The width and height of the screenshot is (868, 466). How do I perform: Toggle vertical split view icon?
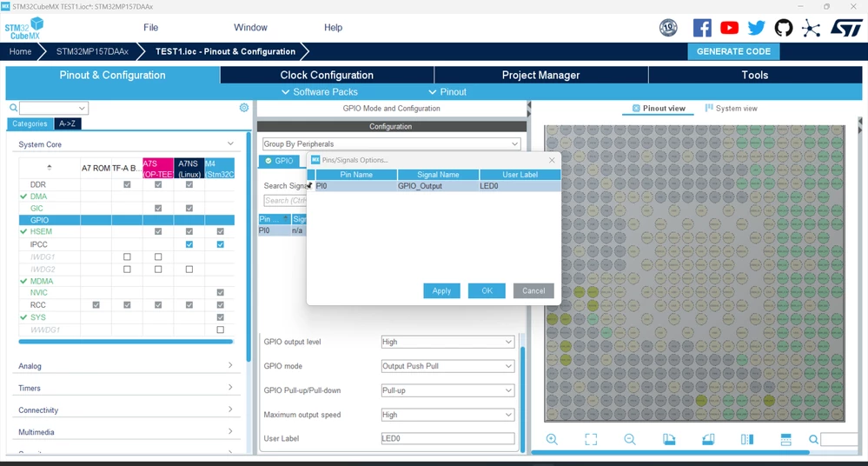coord(746,439)
